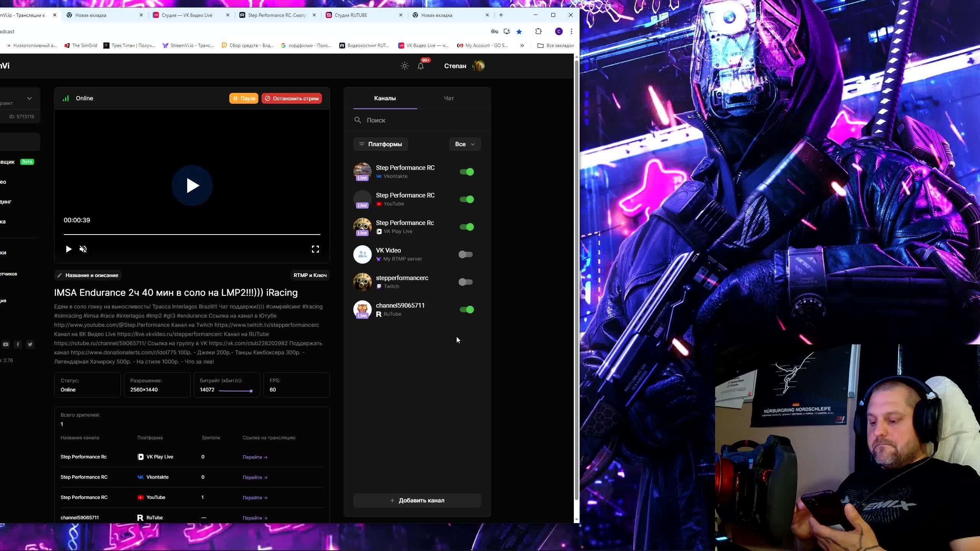Viewport: 980px width, 551px height.
Task: Enter fullscreen on the video preview
Action: coord(315,249)
